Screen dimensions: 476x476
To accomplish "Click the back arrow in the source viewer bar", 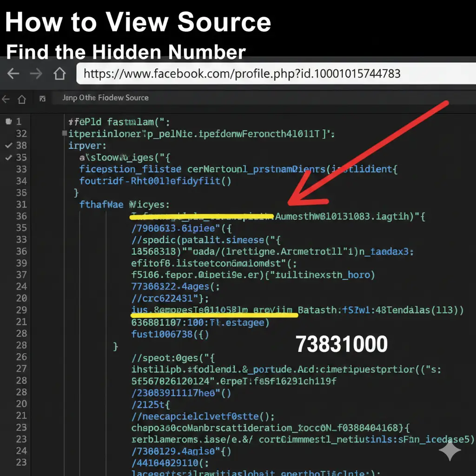I will tap(6, 99).
